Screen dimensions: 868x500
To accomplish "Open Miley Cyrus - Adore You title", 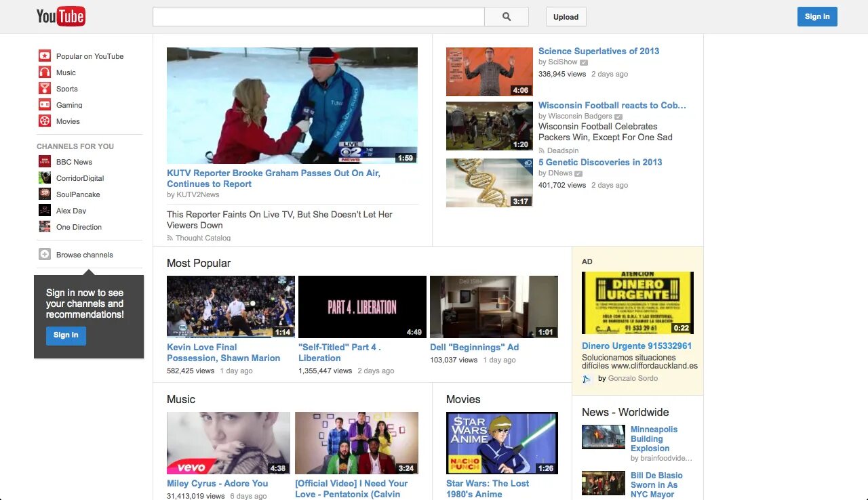I will (x=217, y=483).
